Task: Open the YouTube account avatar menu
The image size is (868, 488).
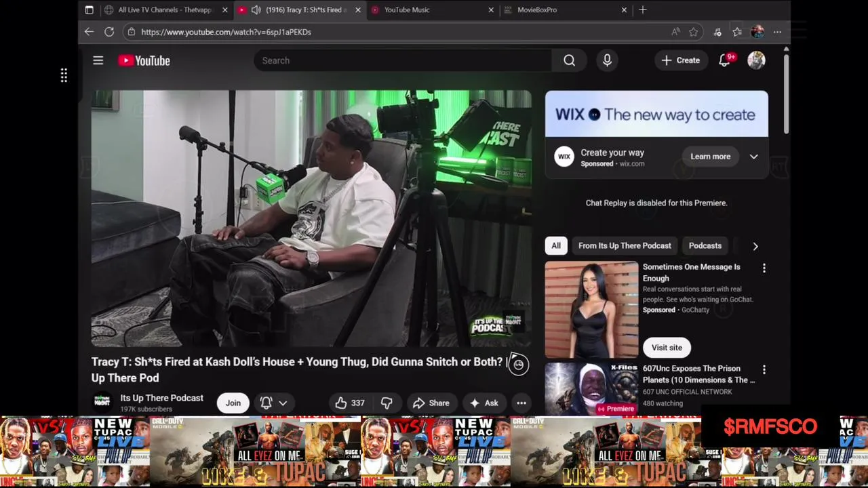Action: [x=756, y=60]
